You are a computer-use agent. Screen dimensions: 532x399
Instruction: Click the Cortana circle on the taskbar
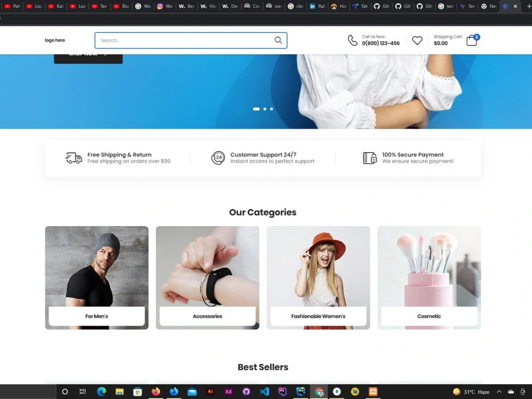[x=65, y=392]
